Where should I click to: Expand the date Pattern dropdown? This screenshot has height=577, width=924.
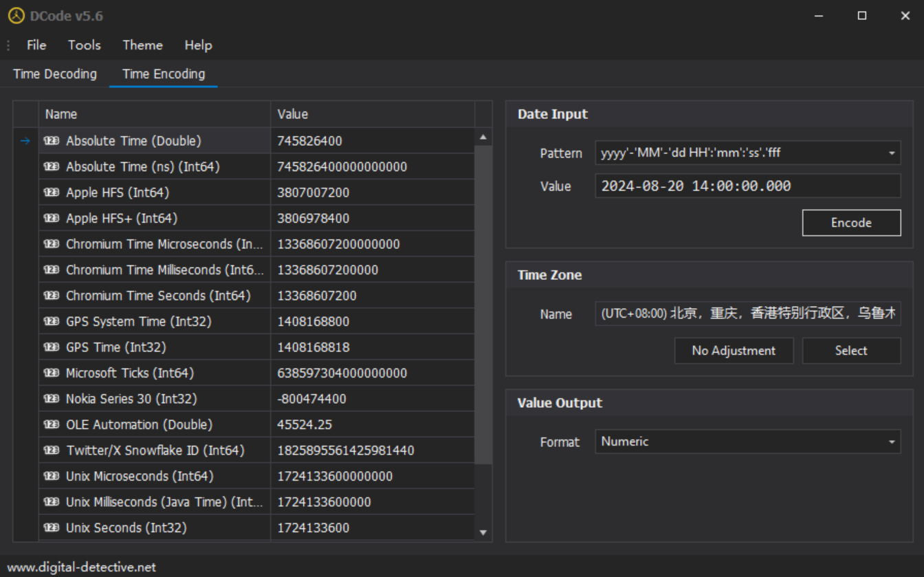tap(892, 153)
